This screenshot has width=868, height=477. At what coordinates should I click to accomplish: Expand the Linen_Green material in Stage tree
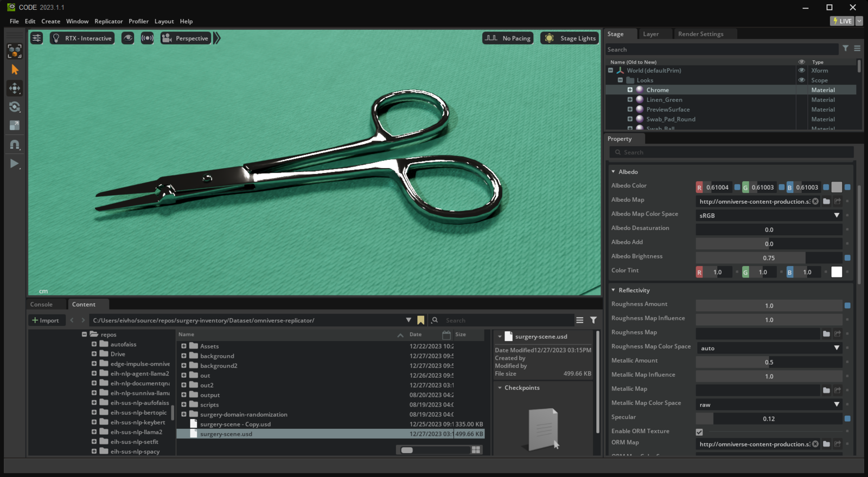[630, 100]
